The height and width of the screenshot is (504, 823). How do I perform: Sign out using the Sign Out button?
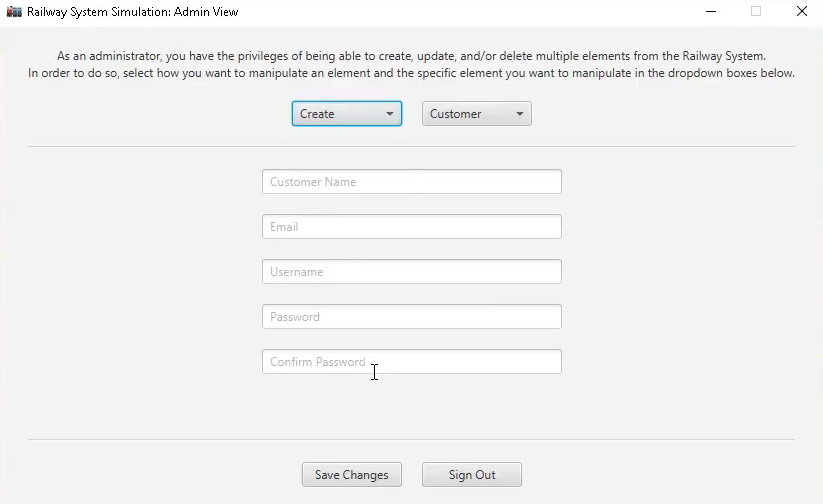(x=472, y=475)
